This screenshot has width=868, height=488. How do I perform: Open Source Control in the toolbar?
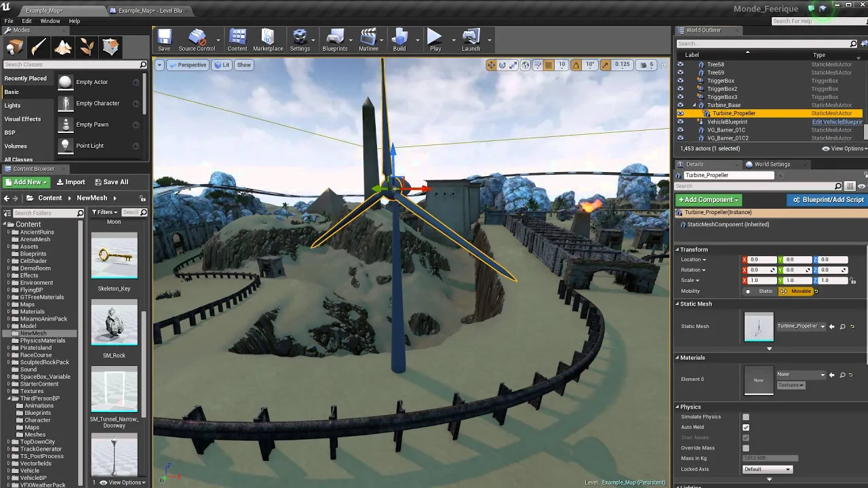(x=197, y=40)
